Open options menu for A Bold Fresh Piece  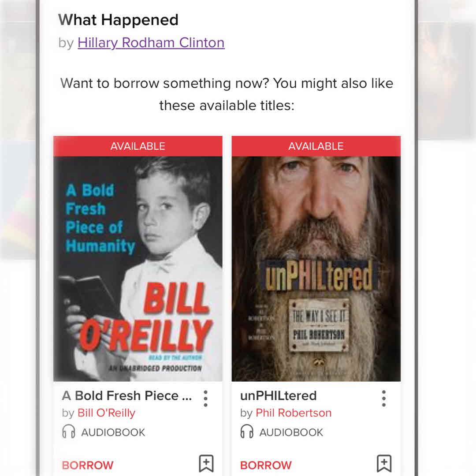205,398
